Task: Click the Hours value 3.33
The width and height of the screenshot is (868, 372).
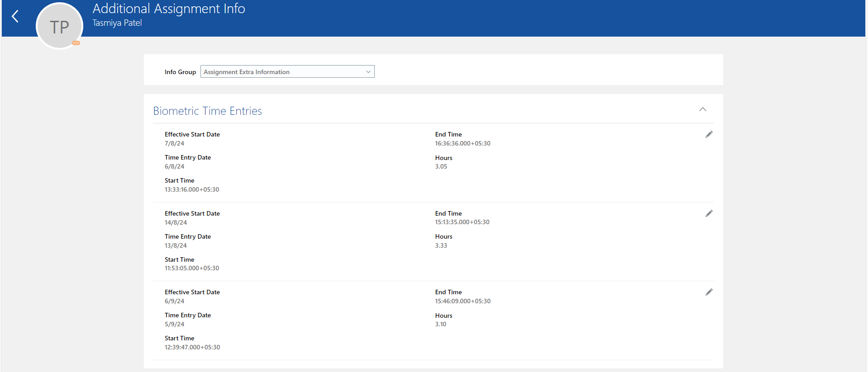Action: [441, 245]
